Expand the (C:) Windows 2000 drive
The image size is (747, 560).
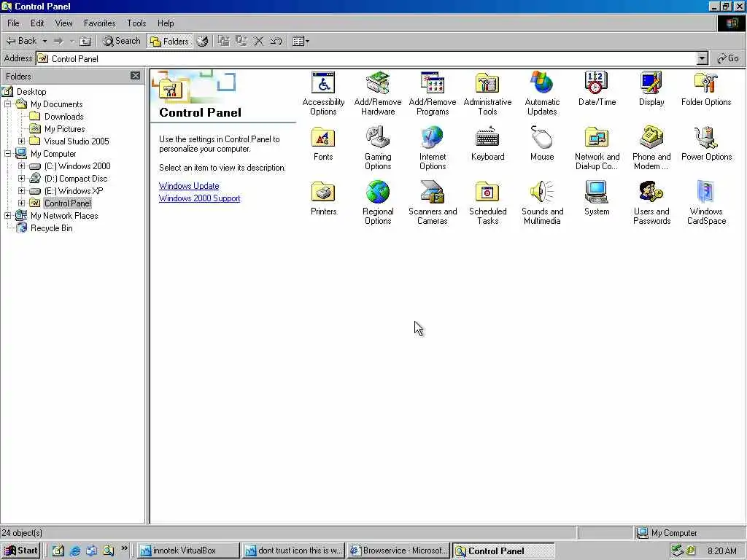[21, 166]
